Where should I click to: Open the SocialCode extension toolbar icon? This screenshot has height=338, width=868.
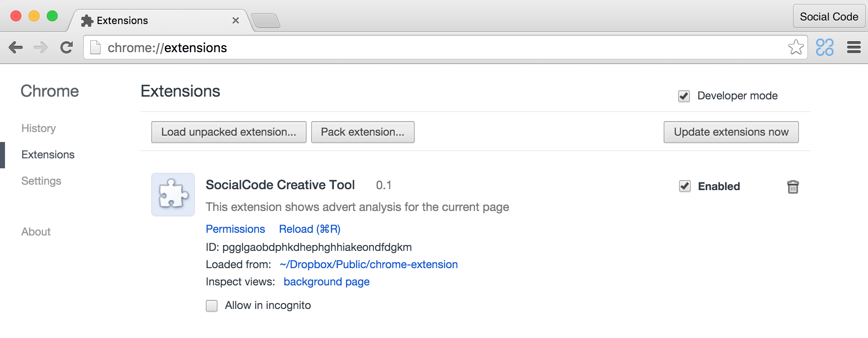(x=824, y=47)
